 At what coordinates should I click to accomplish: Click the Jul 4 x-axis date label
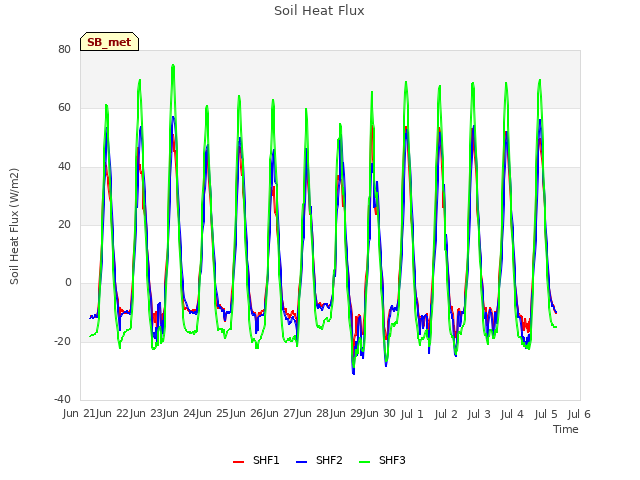[512, 414]
